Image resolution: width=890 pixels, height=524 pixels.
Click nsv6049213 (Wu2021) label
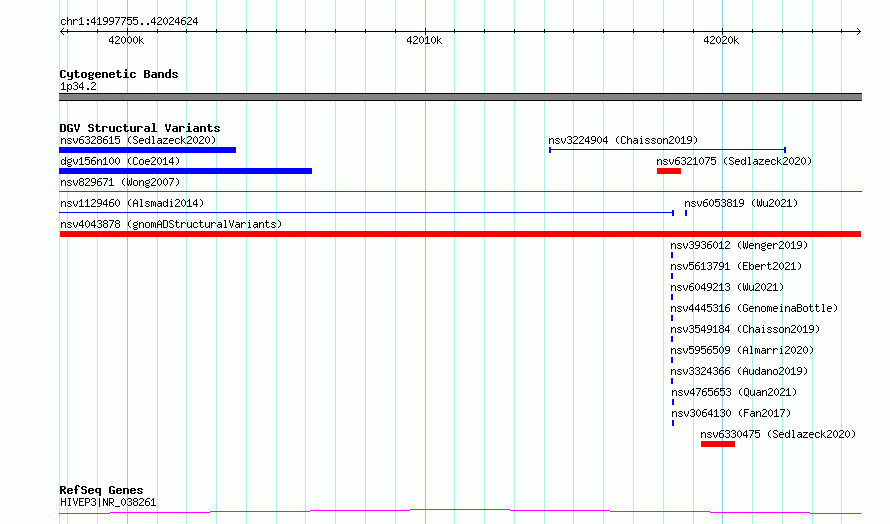coord(727,287)
